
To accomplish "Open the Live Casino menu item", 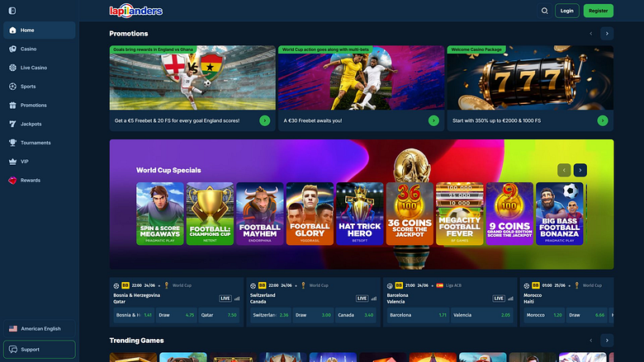I will tap(40, 68).
